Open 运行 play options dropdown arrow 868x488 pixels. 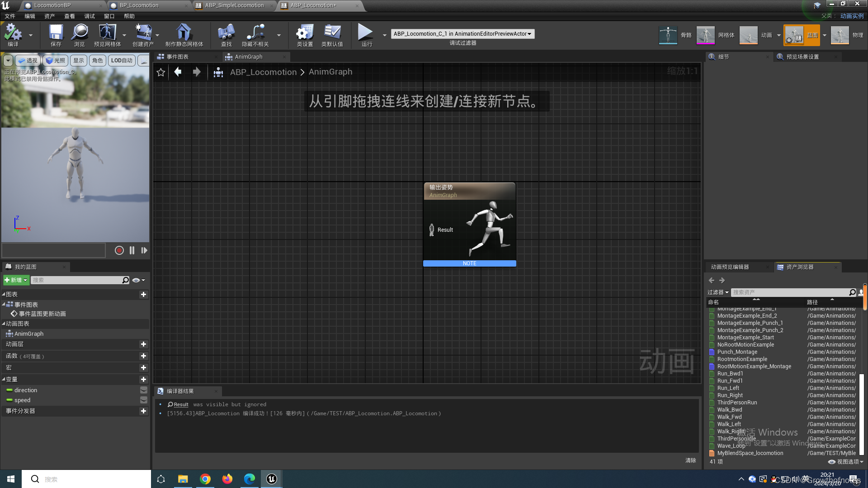(385, 35)
